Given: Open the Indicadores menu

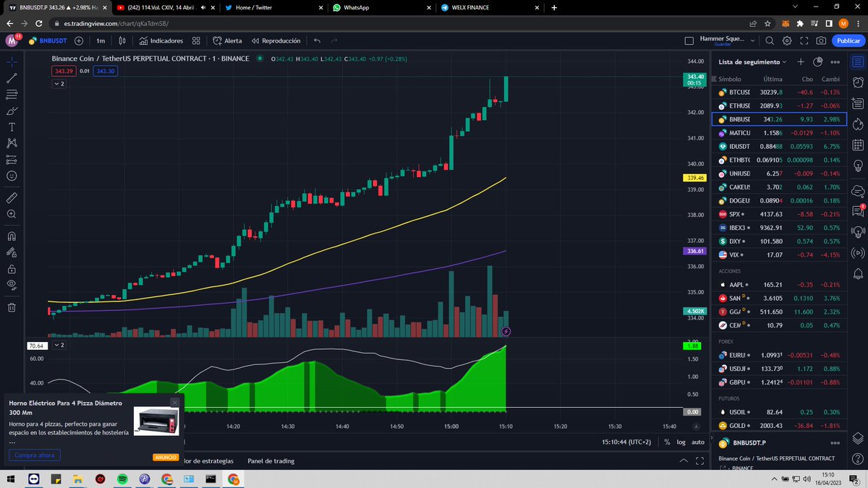Looking at the screenshot, I should click(161, 41).
